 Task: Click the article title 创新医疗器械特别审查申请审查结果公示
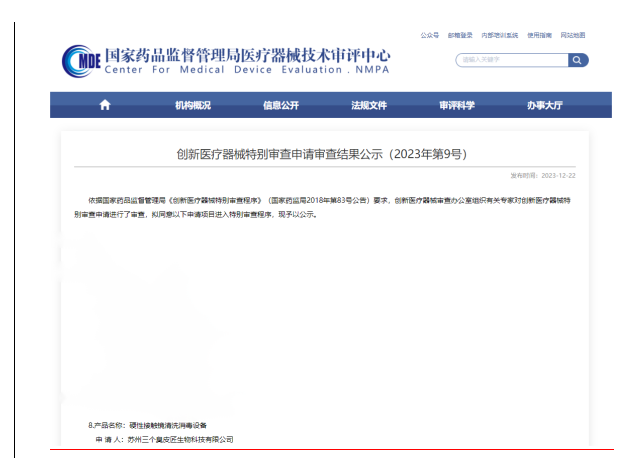point(321,154)
